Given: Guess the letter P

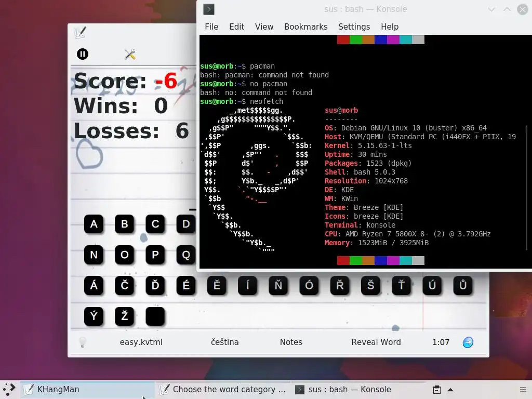Looking at the screenshot, I should (x=155, y=255).
